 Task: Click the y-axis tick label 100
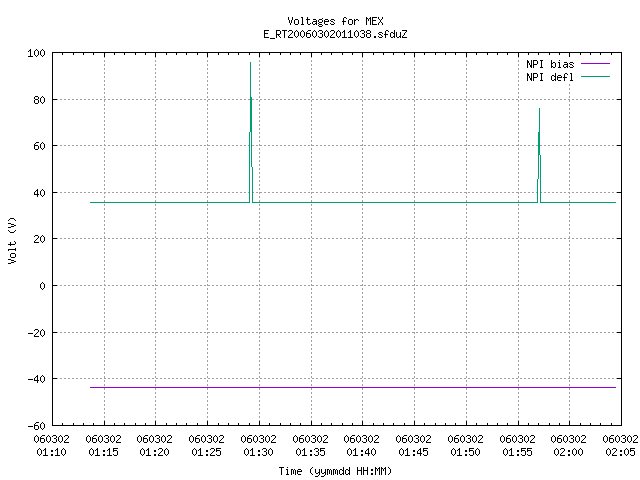[36, 53]
